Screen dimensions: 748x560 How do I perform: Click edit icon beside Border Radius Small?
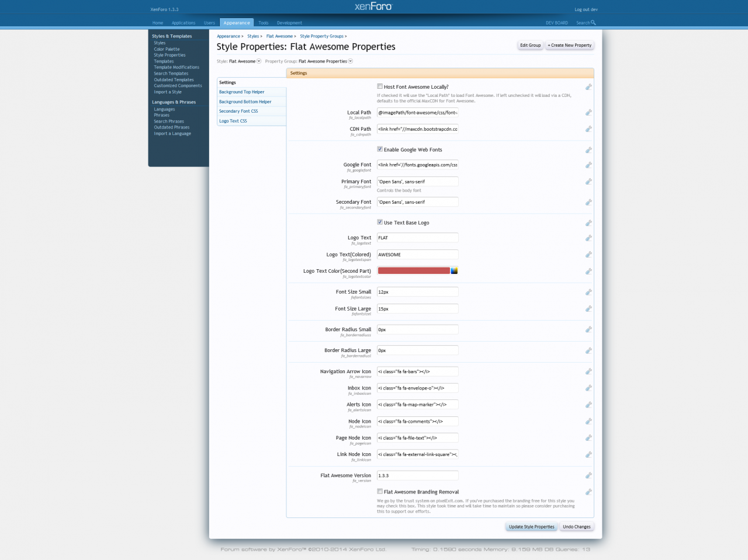click(x=588, y=330)
